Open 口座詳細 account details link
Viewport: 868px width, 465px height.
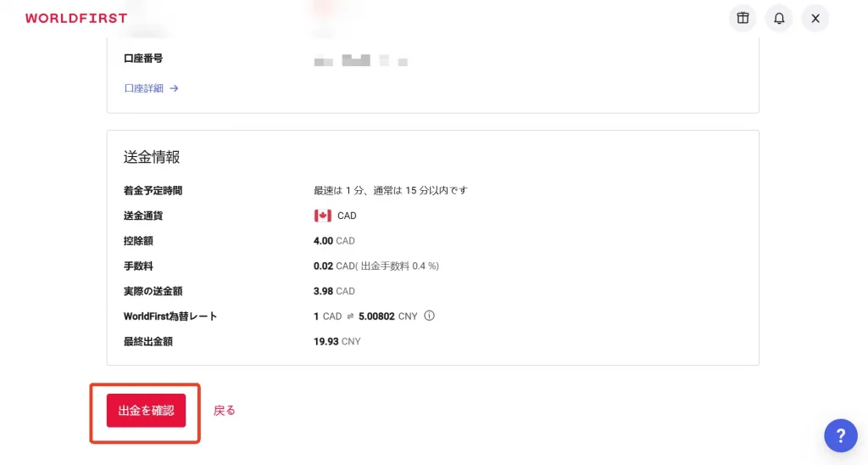click(x=144, y=88)
